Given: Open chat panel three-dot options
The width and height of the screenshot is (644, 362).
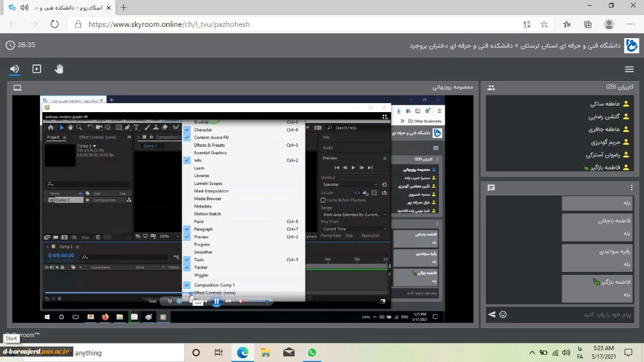Looking at the screenshot, I should (631, 188).
